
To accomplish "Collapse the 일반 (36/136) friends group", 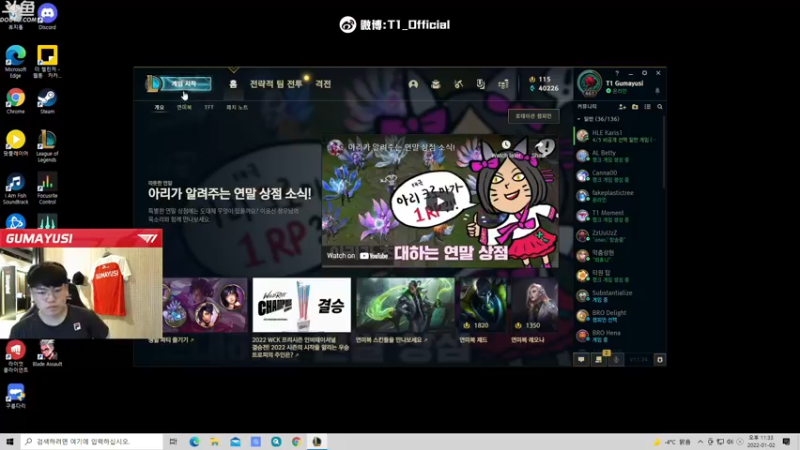I will 598,119.
